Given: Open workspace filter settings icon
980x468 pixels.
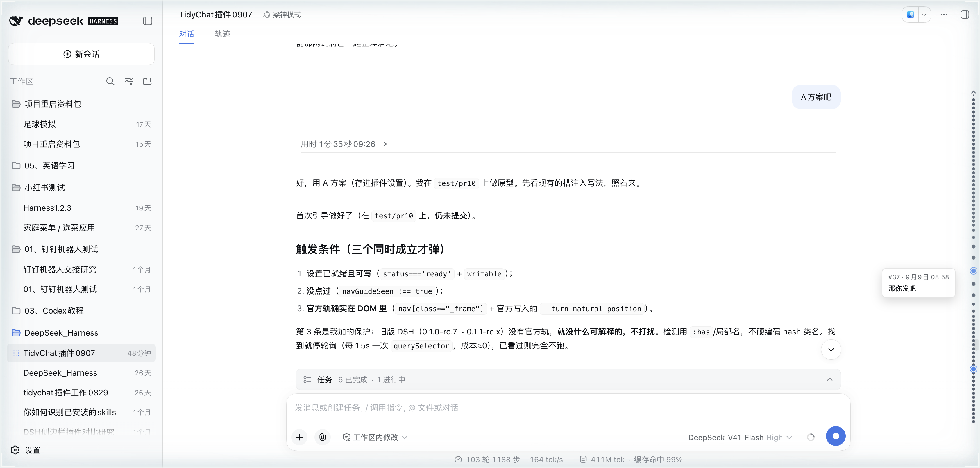Looking at the screenshot, I should pos(129,81).
